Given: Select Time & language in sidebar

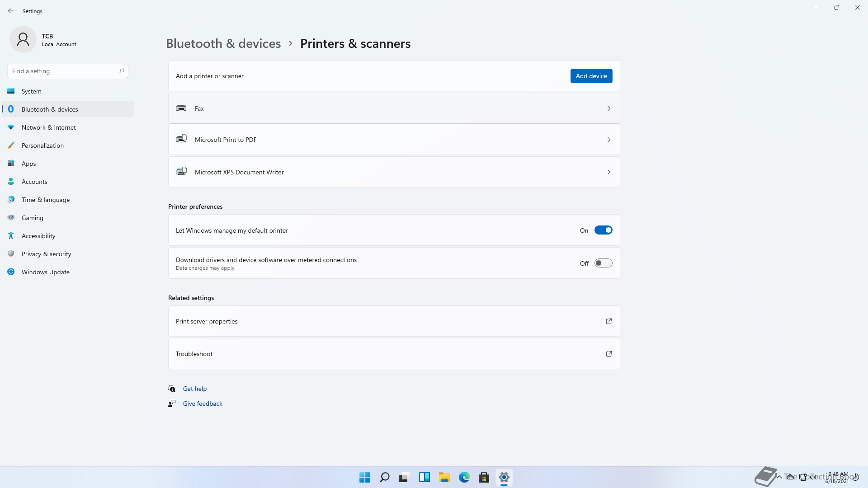Looking at the screenshot, I should [x=68, y=200].
